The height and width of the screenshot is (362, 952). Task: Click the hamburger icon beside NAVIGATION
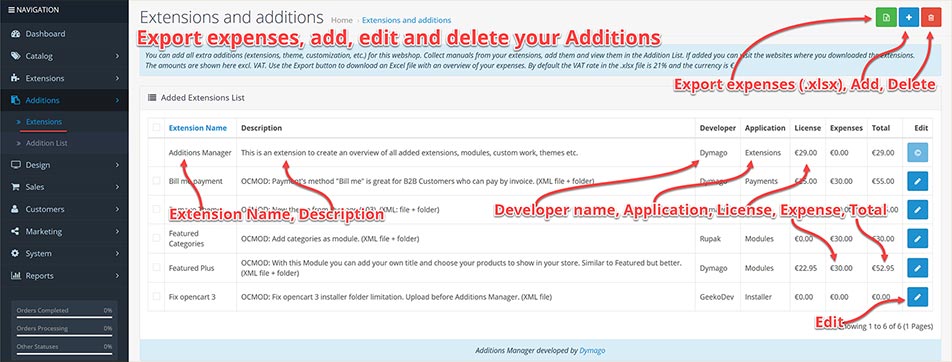point(12,10)
